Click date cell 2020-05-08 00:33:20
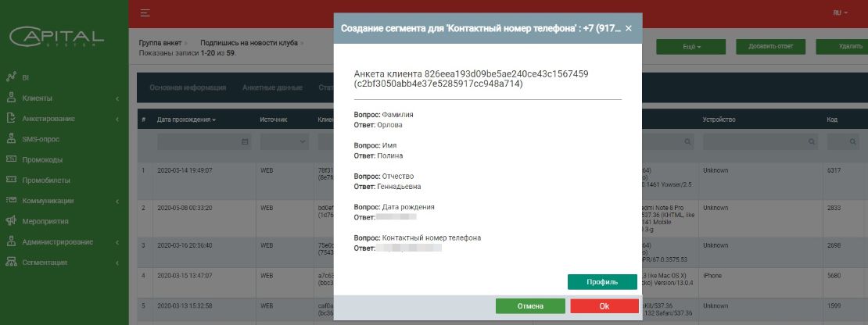The image size is (868, 325). (x=185, y=209)
